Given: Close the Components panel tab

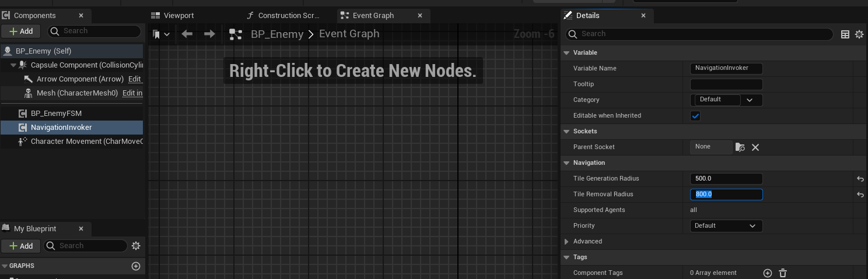Looking at the screenshot, I should (81, 16).
